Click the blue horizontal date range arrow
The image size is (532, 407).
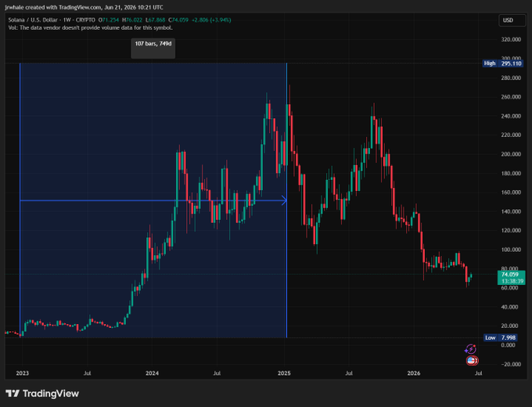153,200
